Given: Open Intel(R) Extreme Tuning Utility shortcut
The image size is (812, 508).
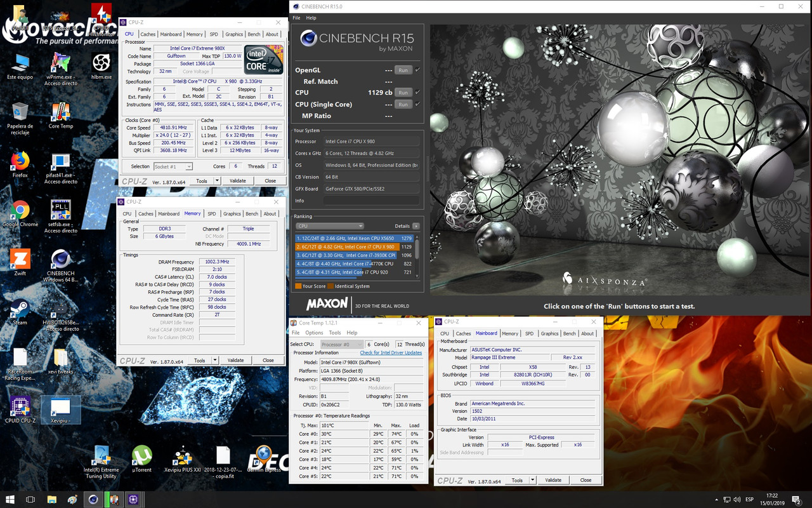Looking at the screenshot, I should [101, 462].
